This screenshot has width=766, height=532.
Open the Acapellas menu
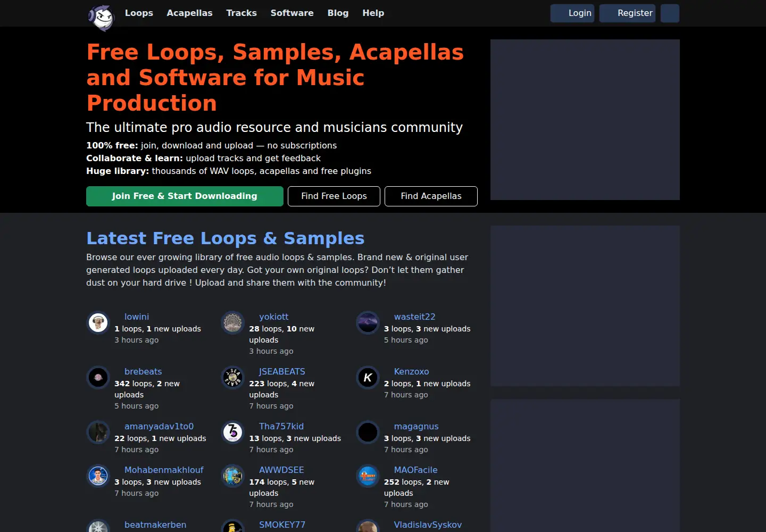coord(189,13)
